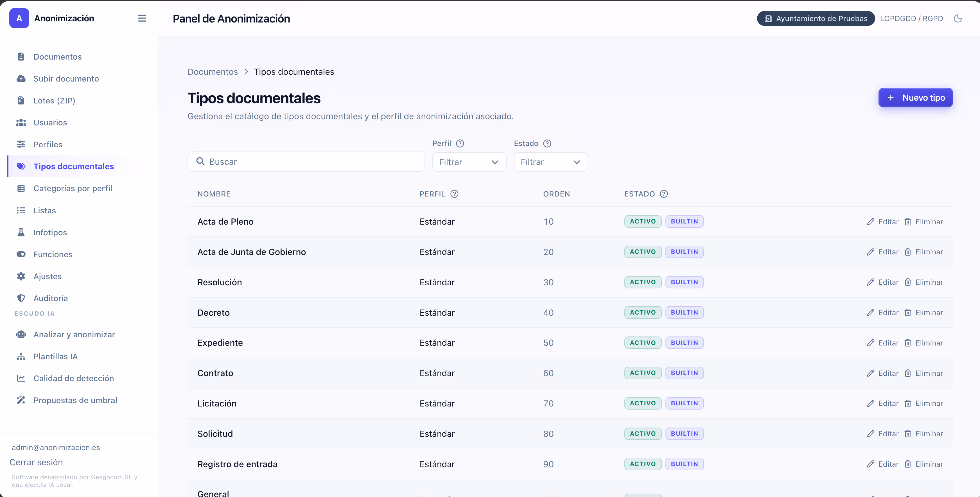
Task: Click help icon in PERFIL column header
Action: [x=454, y=194]
